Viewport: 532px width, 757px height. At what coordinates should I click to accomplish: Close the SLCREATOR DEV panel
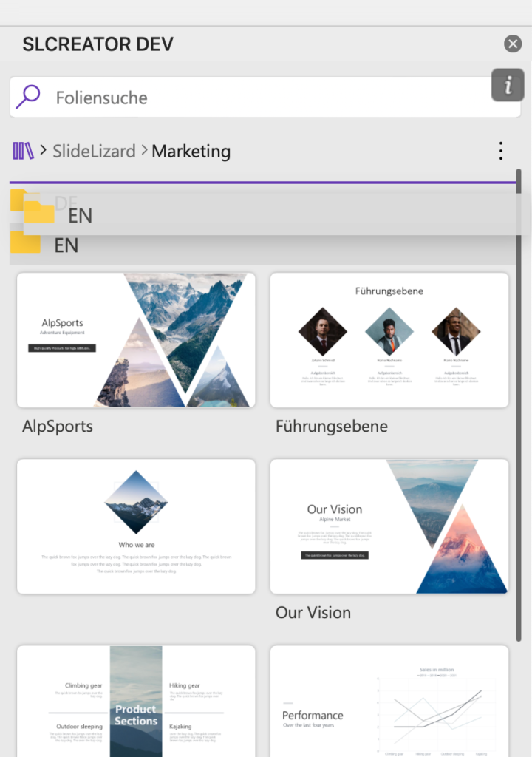pyautogui.click(x=513, y=44)
